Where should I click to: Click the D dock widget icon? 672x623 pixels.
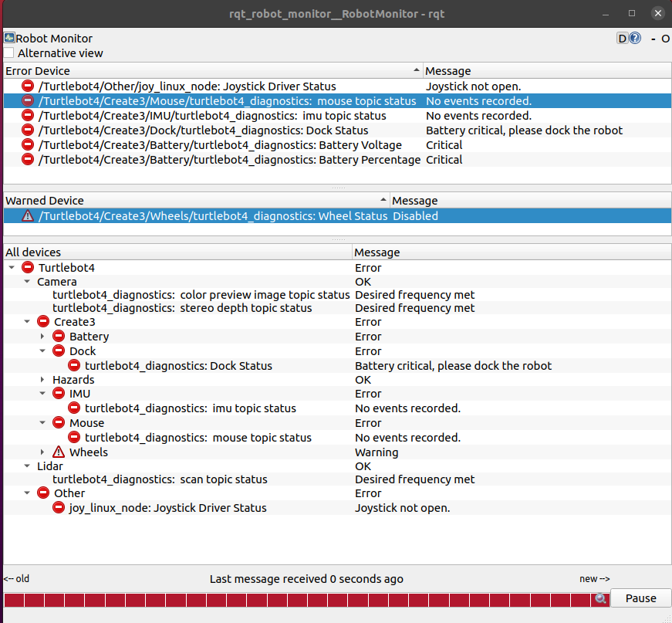point(622,39)
